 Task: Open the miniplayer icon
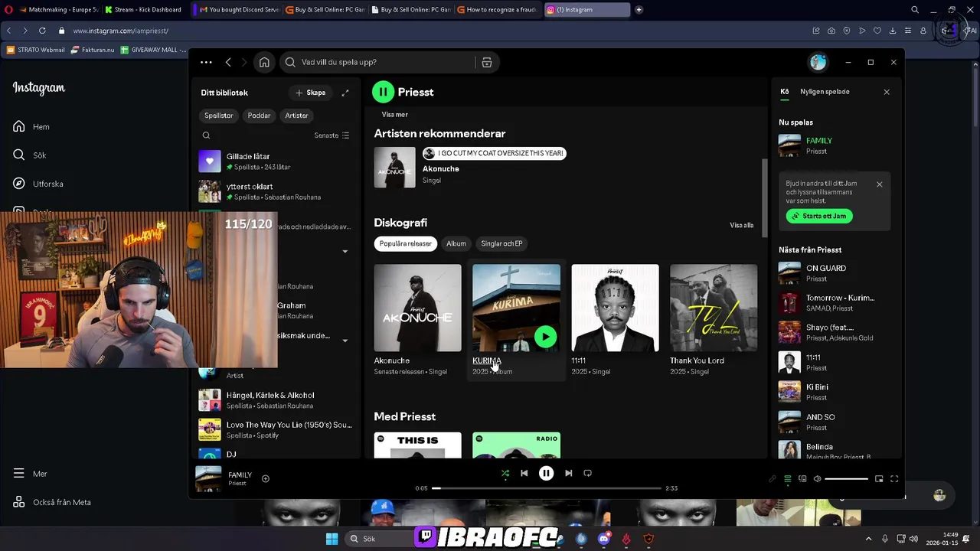coord(879,479)
